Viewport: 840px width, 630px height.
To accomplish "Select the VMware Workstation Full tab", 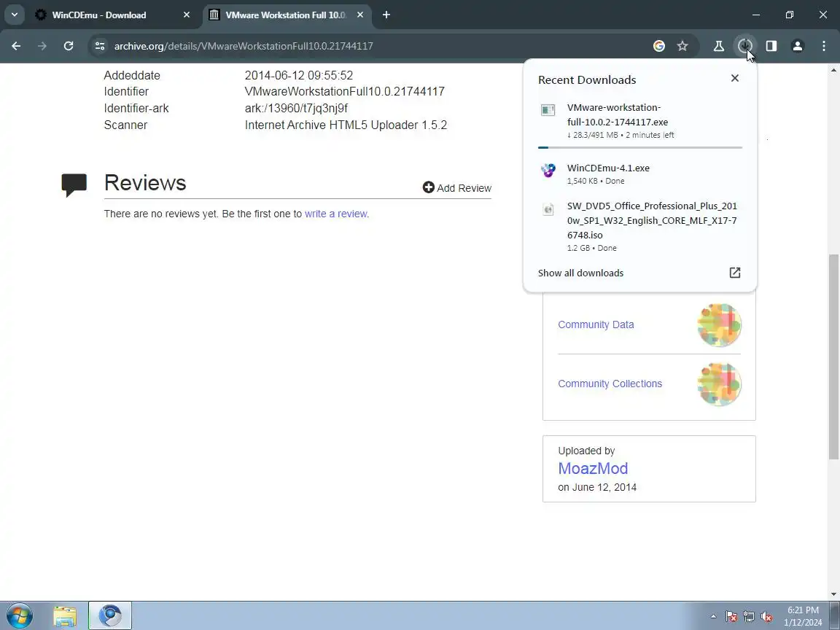I will 287,15.
